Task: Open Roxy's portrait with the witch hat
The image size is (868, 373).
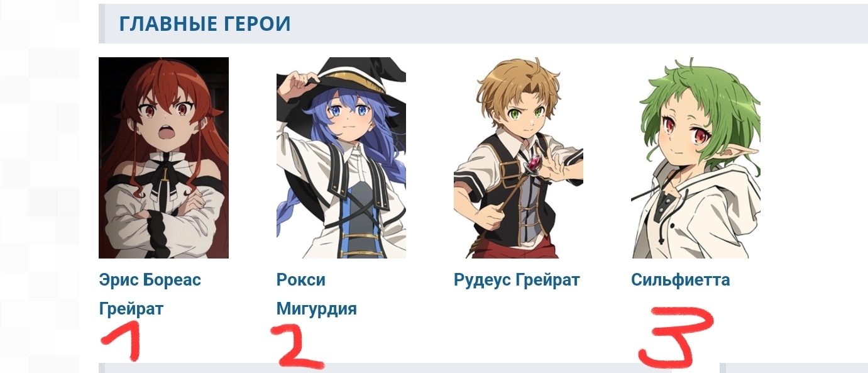Action: (341, 158)
